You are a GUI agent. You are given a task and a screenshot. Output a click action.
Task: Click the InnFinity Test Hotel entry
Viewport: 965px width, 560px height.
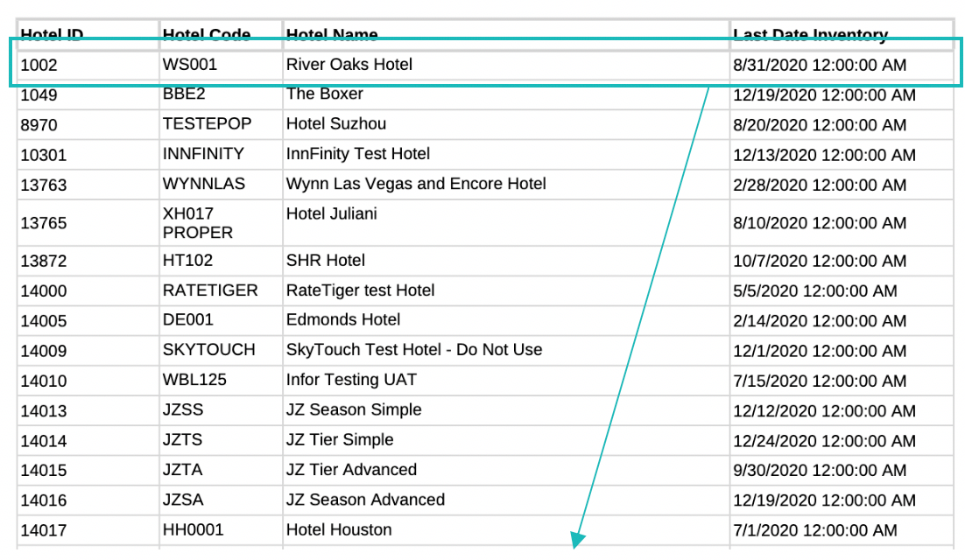coord(358,154)
